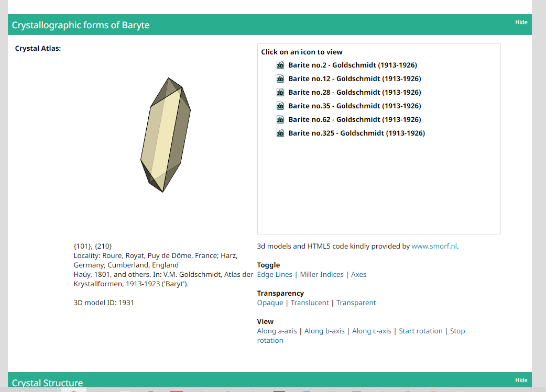Click the 3D icon for Barite no.62
This screenshot has height=392, width=546.
[x=280, y=120]
